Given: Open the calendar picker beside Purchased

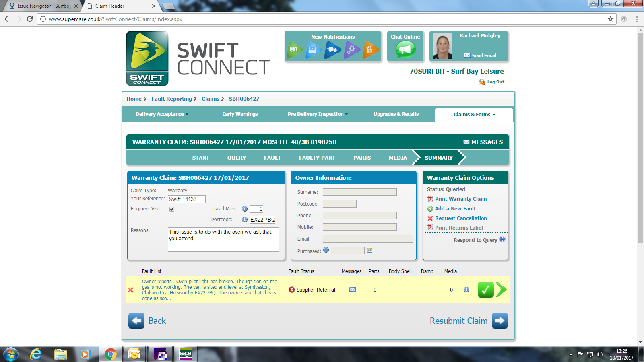Looking at the screenshot, I should pos(369,250).
